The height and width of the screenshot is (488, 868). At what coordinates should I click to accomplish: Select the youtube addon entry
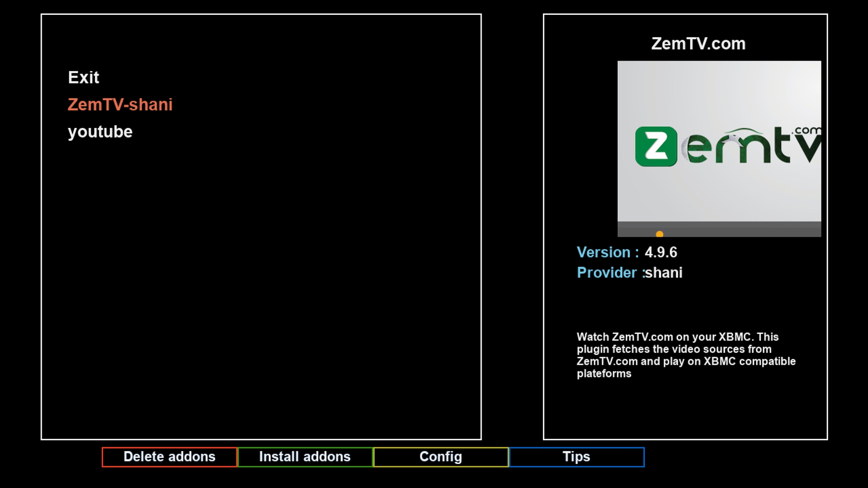coord(100,131)
